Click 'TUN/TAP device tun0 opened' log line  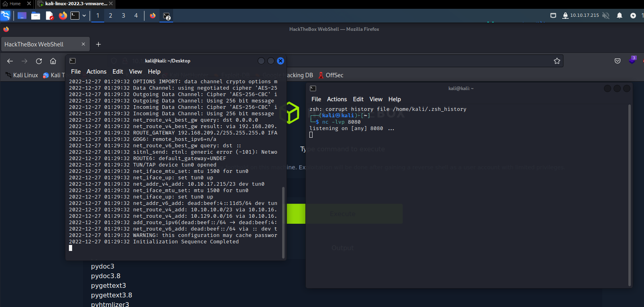175,165
